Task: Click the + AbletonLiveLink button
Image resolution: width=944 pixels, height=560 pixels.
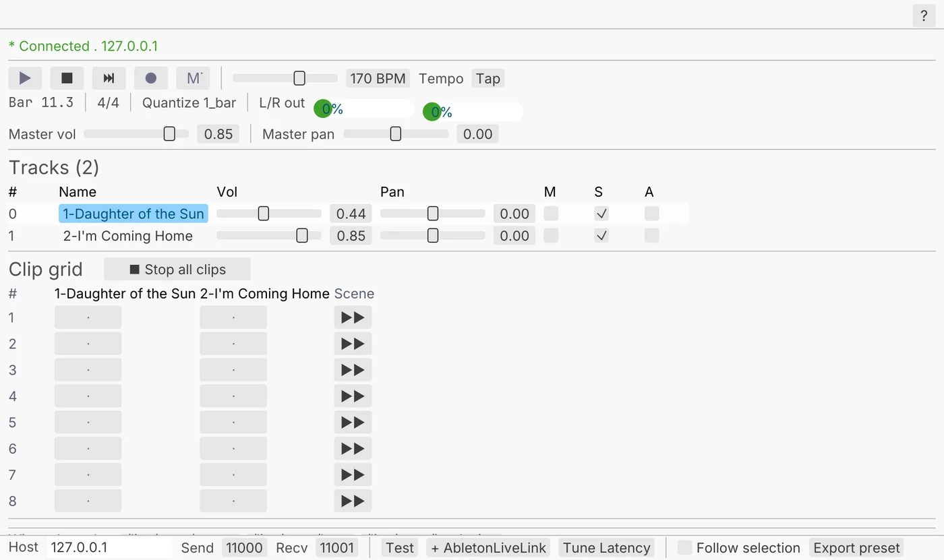Action: point(488,548)
